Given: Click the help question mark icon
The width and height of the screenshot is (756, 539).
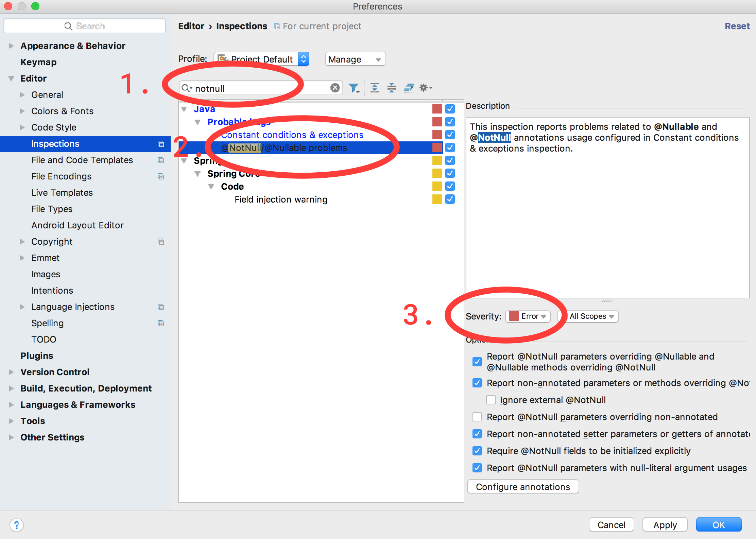Looking at the screenshot, I should 17,525.
